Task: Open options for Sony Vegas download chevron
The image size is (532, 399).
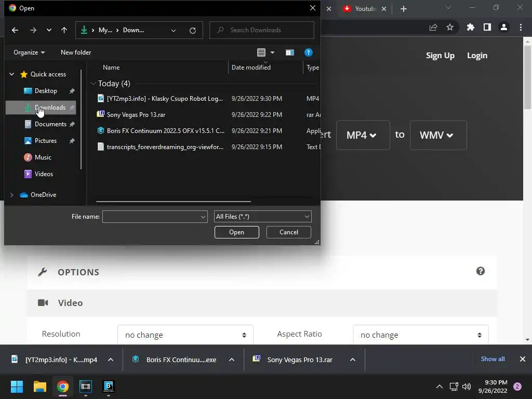Action: click(x=353, y=360)
